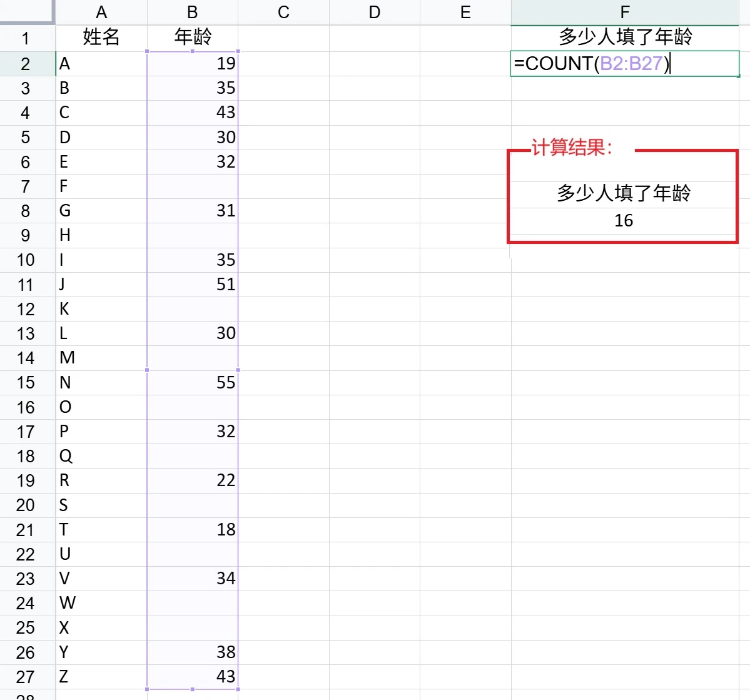Click the name cell M in row 14
Viewport: 750px width, 700px height.
pyautogui.click(x=101, y=358)
